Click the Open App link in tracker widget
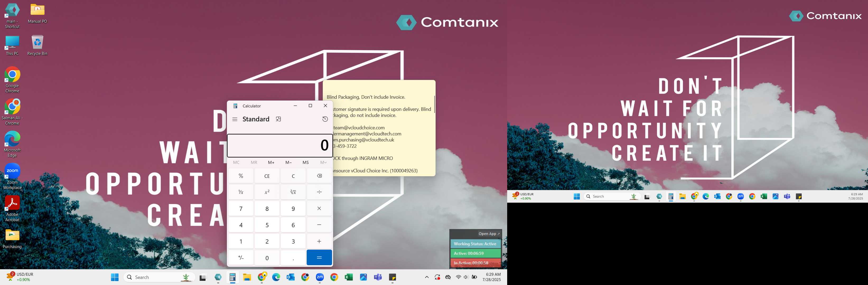This screenshot has width=868, height=285. click(x=489, y=234)
